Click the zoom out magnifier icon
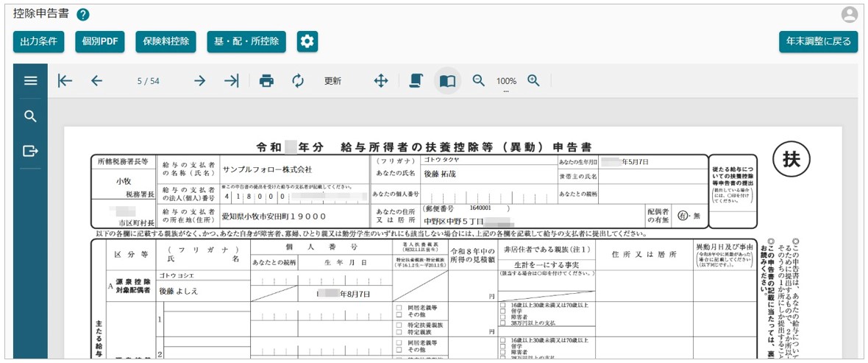 [479, 81]
